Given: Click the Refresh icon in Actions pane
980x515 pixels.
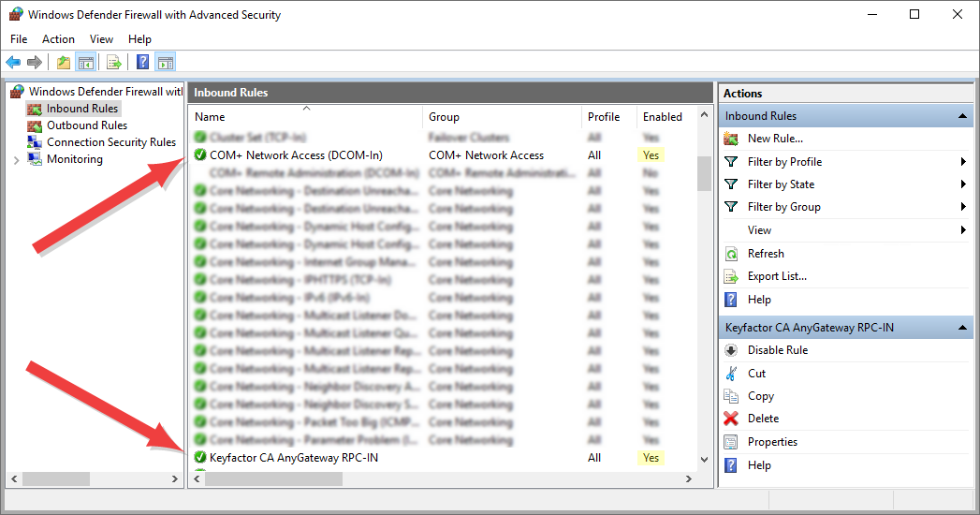Looking at the screenshot, I should (x=731, y=254).
